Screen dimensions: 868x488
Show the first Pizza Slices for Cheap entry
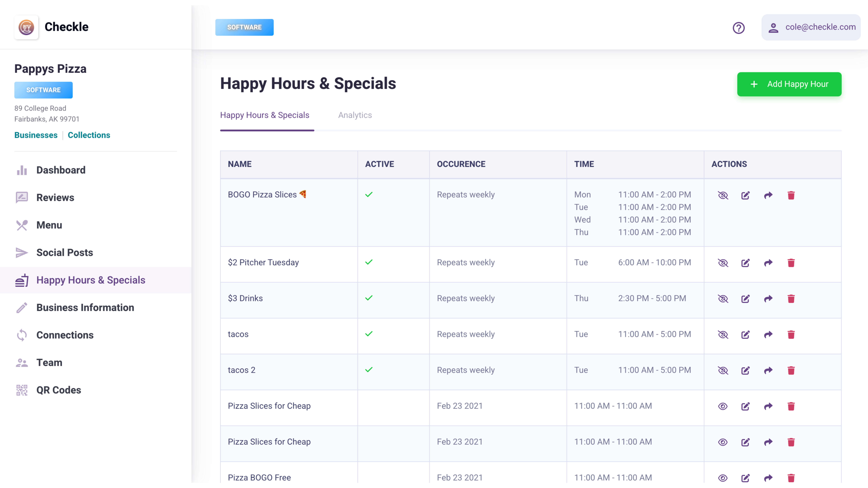coord(723,406)
